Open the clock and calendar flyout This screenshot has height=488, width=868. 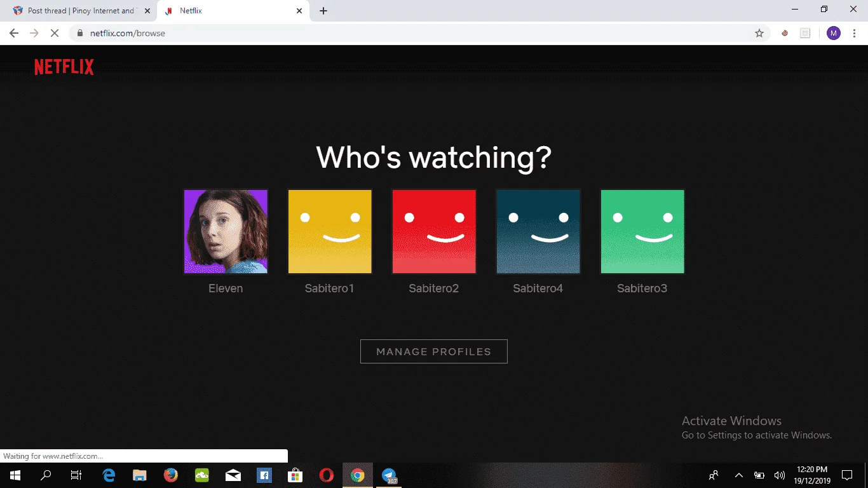click(811, 475)
